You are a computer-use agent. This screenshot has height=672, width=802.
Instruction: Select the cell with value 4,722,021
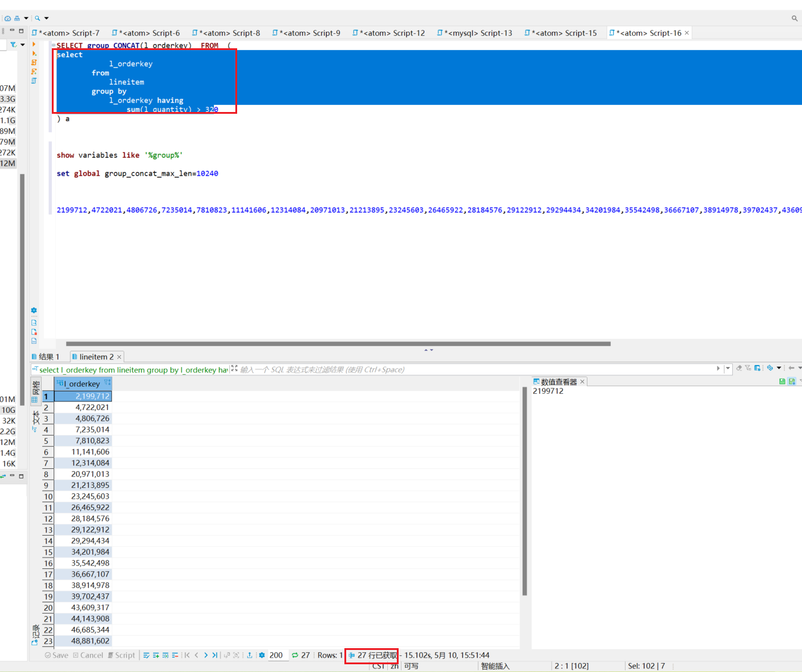coord(83,407)
